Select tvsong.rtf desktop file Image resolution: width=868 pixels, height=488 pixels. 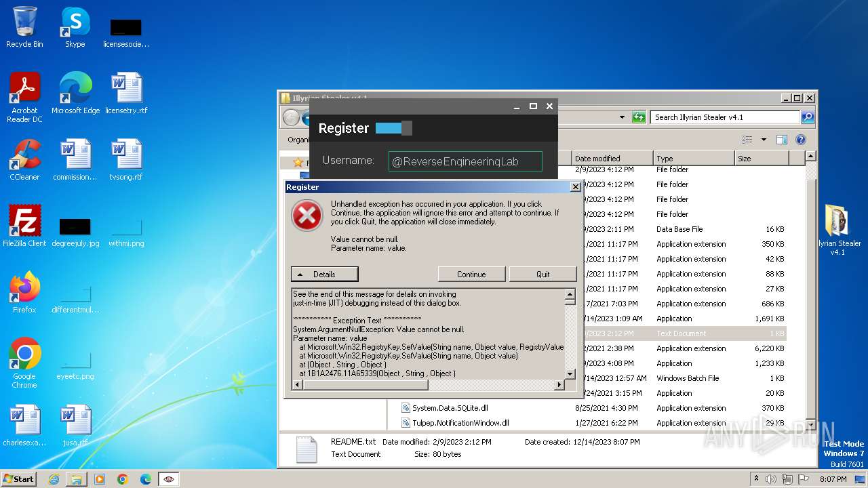[x=126, y=159]
